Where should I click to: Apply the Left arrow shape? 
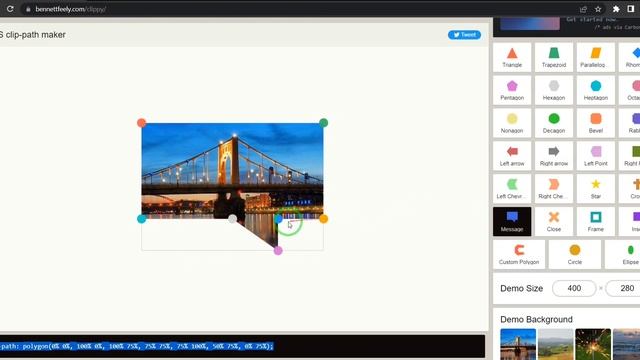(512, 156)
